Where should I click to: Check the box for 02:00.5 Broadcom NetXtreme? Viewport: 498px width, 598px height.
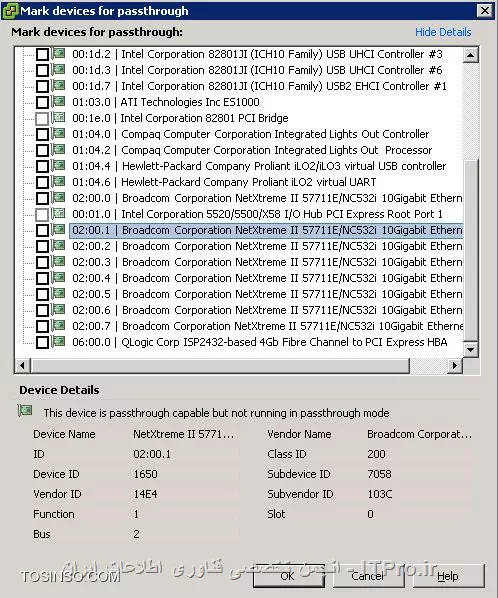[42, 295]
